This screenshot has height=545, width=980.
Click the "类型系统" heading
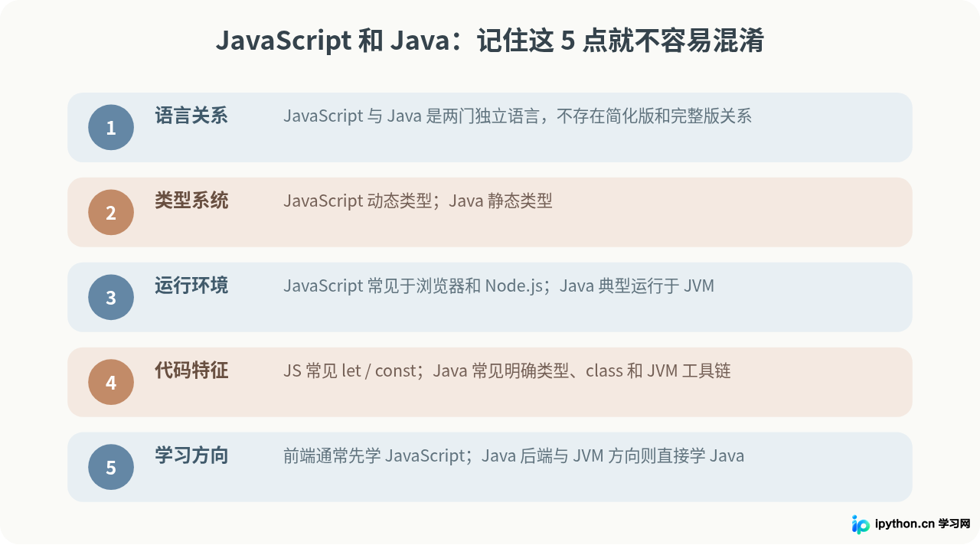click(191, 201)
